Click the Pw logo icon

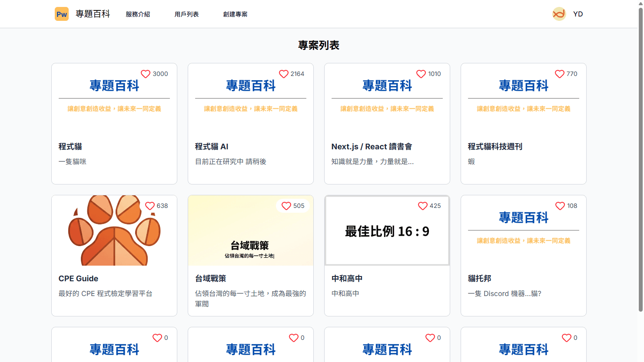tap(62, 14)
